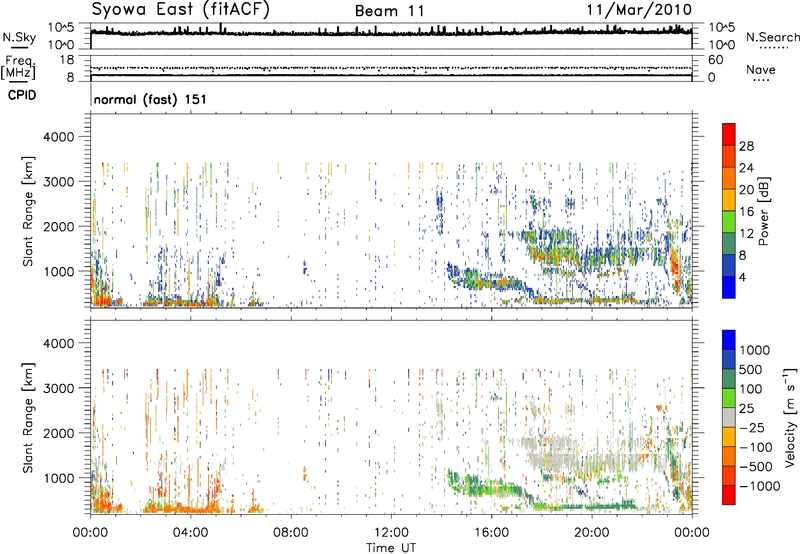The height and width of the screenshot is (554, 800).
Task: Click the 'Velocity [m s-1]' color bar label
Action: point(790,417)
